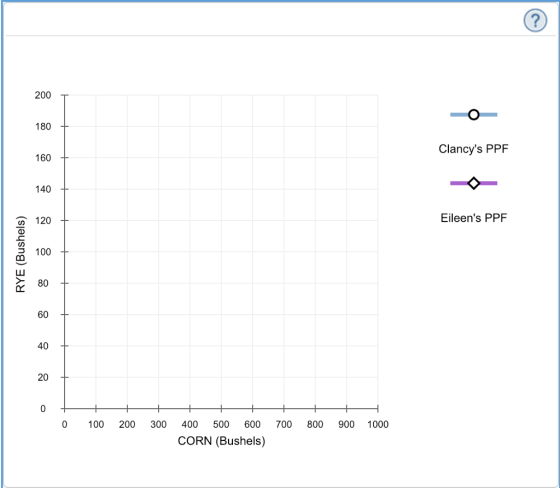The height and width of the screenshot is (488, 560).
Task: Click the 100 tick on the RYE axis
Action: coord(64,252)
